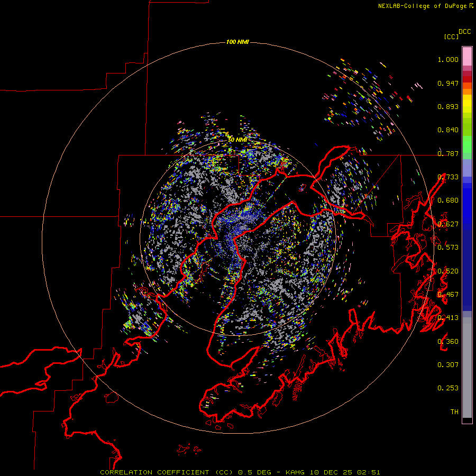476x476 pixels.
Task: Click the bright green color bar segment
Action: pyautogui.click(x=467, y=144)
